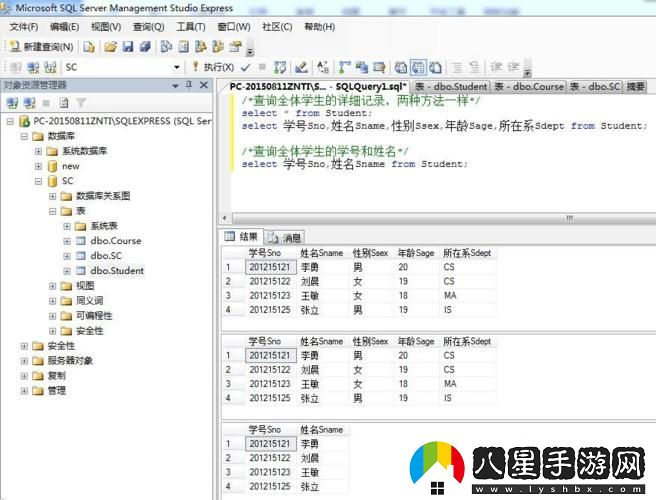The image size is (656, 500).
Task: Click the Parse checkmark icon
Action: [x=246, y=67]
